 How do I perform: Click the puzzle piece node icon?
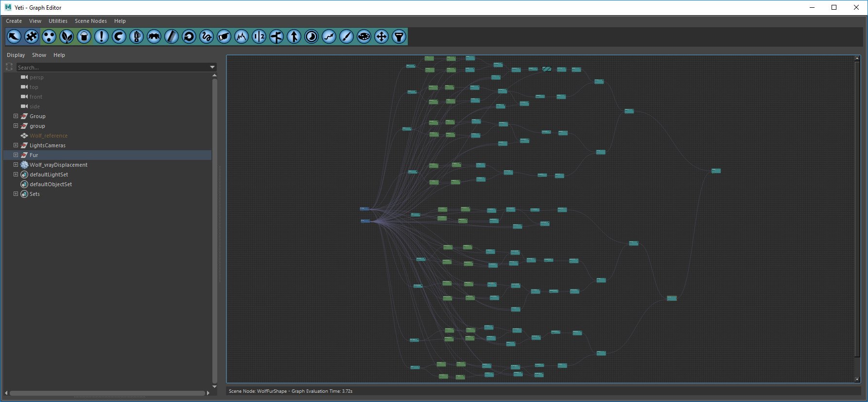click(x=32, y=36)
